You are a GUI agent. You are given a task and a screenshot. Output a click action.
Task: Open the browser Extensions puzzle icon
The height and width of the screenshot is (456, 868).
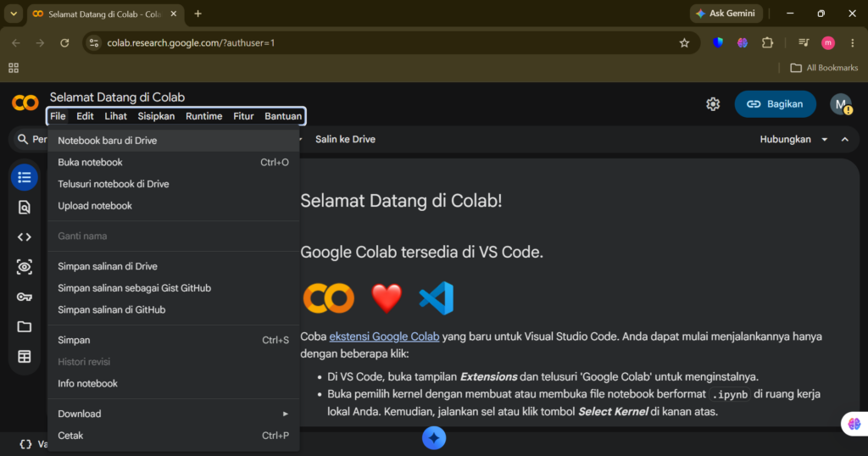tap(767, 42)
